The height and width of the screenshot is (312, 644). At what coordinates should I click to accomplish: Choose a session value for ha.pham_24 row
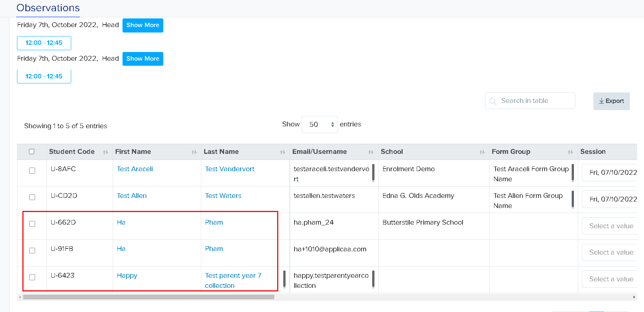(610, 226)
